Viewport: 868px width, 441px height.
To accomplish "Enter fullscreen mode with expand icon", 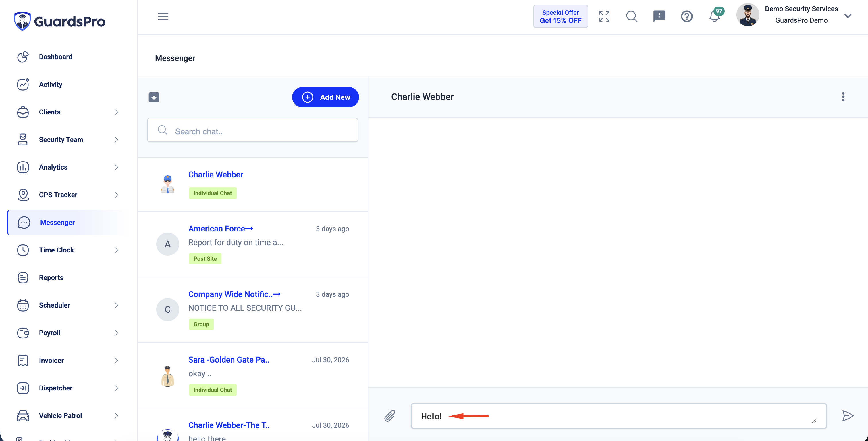I will point(604,16).
